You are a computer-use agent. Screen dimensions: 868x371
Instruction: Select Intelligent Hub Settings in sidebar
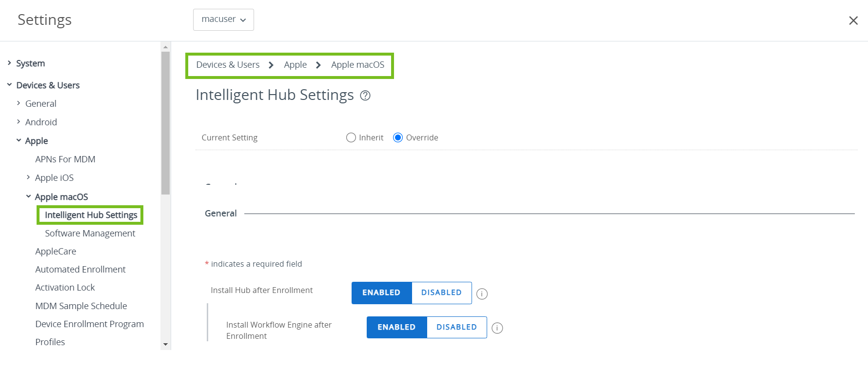[x=91, y=215]
